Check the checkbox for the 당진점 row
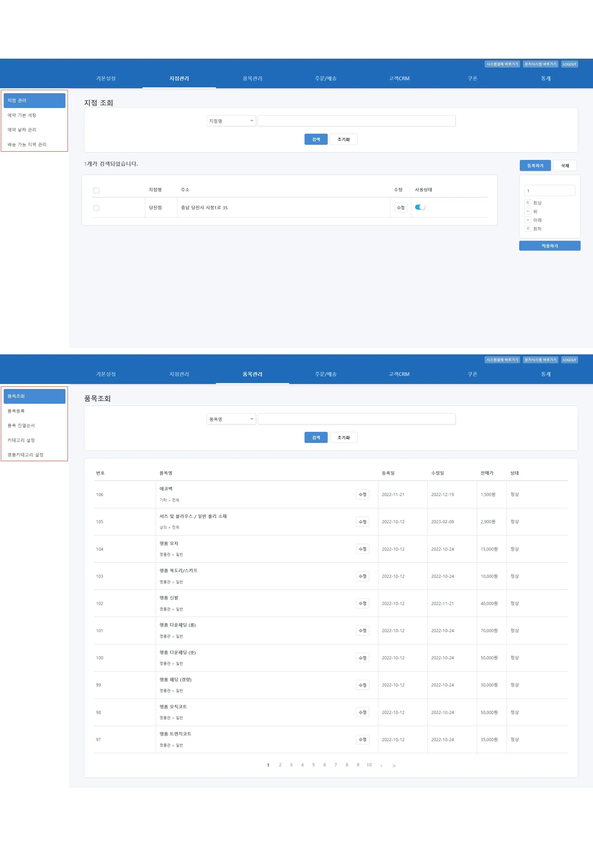The height and width of the screenshot is (868, 593). click(96, 208)
